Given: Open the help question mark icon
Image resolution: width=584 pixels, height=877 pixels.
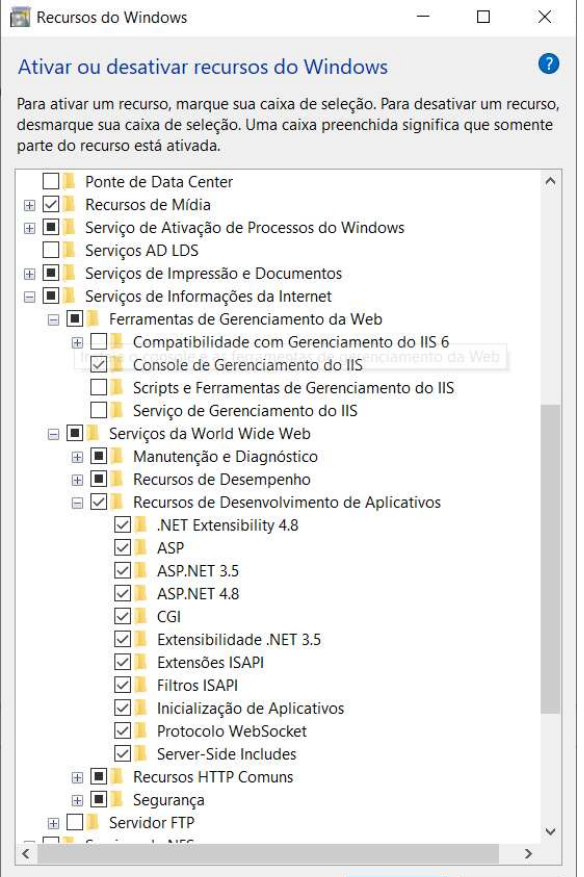Looking at the screenshot, I should [548, 64].
